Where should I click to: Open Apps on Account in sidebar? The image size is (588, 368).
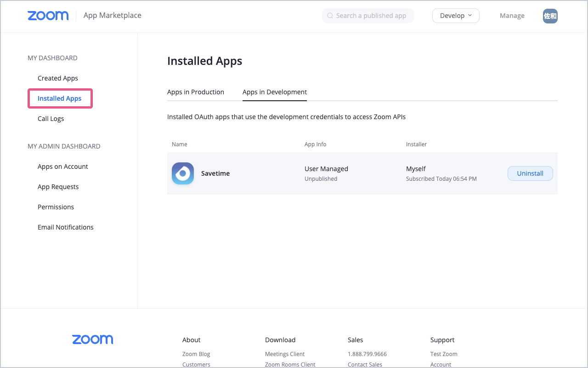coord(63,167)
